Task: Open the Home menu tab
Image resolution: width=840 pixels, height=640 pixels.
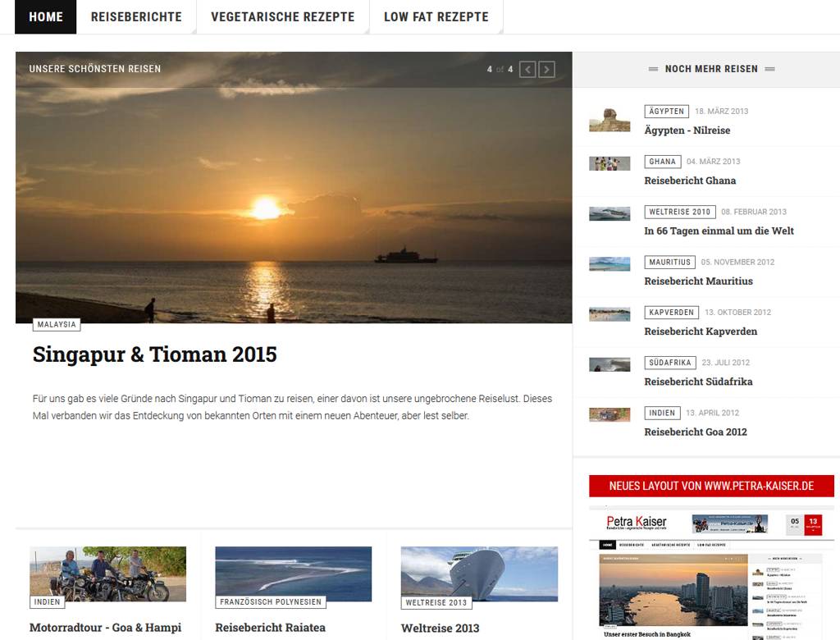Action: pos(46,16)
